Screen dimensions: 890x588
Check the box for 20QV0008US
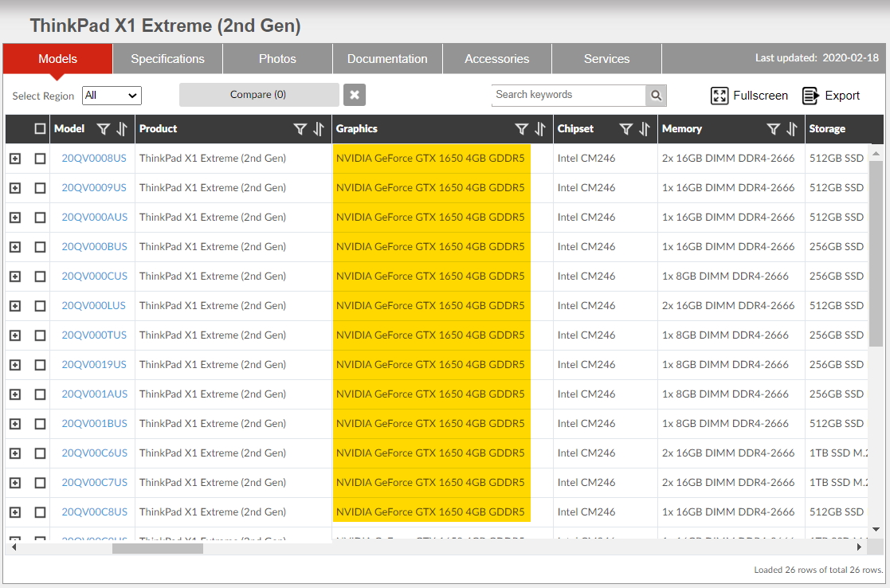40,159
